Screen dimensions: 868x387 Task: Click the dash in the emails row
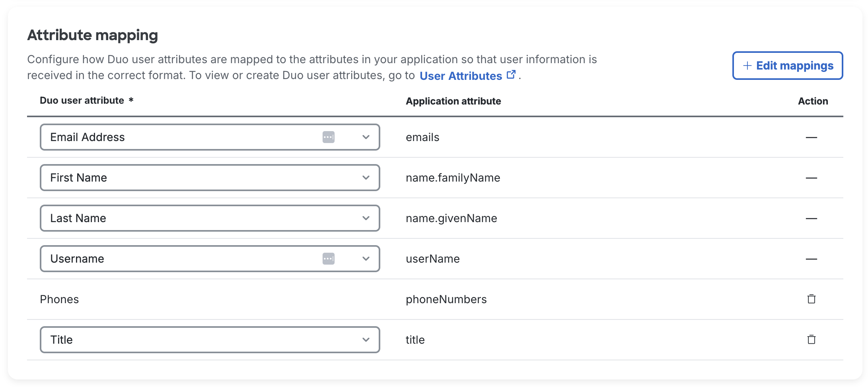click(x=811, y=137)
